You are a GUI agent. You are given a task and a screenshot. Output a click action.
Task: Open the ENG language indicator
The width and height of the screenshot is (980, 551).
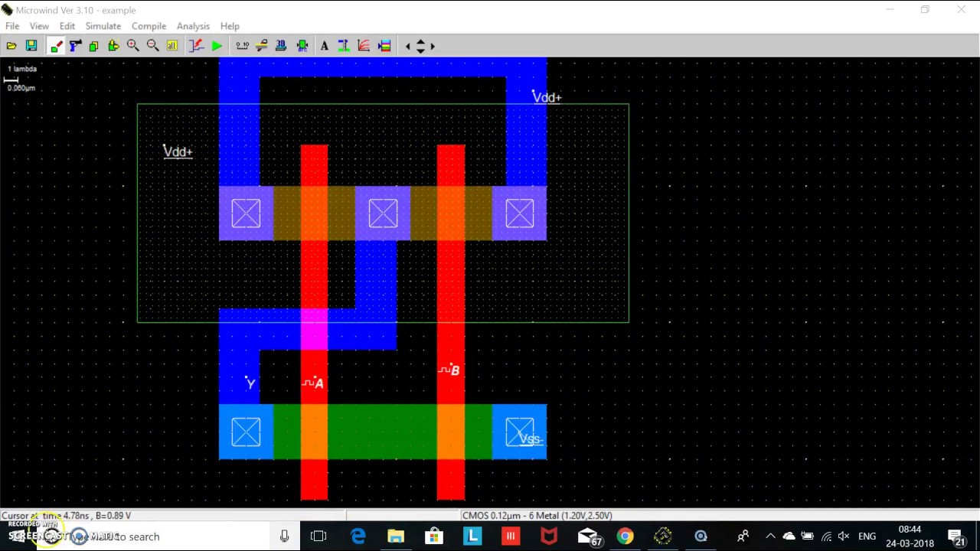(x=867, y=536)
